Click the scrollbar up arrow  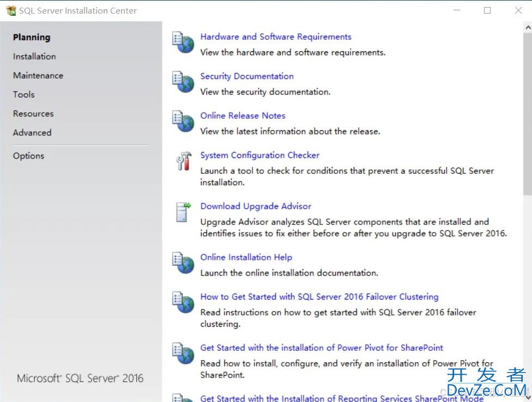[x=528, y=27]
